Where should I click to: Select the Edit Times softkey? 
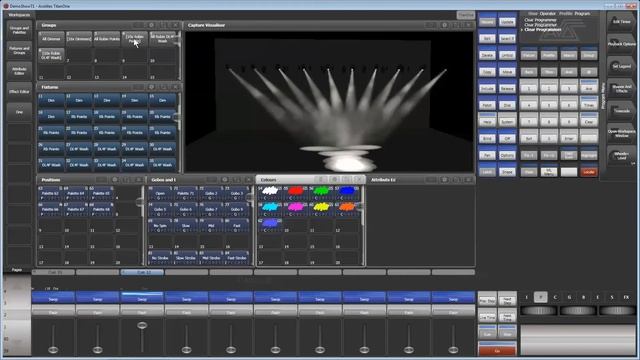pyautogui.click(x=621, y=22)
